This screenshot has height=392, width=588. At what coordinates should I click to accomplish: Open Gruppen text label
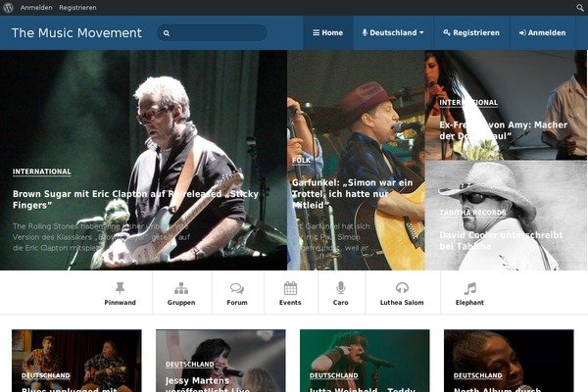coord(181,303)
